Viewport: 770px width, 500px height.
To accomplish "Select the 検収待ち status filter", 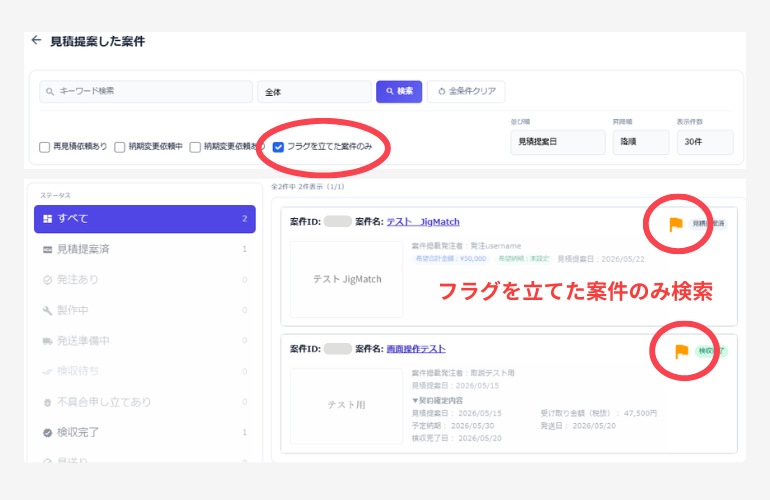I will tap(145, 371).
